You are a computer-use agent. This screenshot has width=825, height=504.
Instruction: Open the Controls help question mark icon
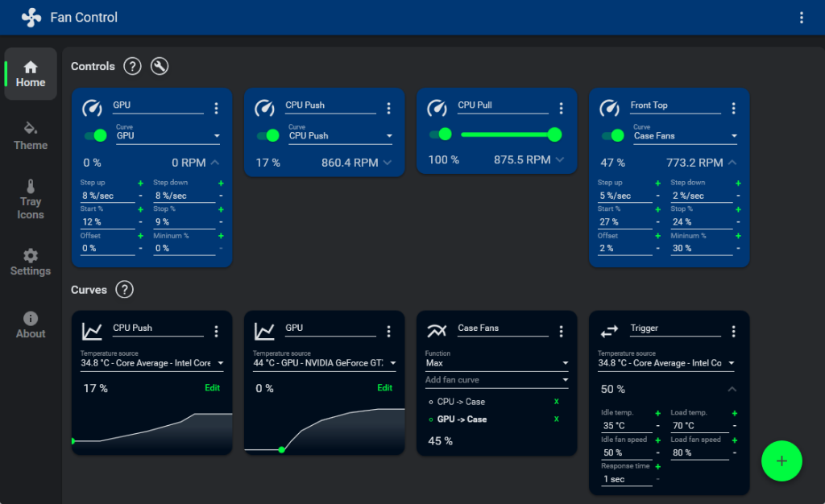point(132,66)
